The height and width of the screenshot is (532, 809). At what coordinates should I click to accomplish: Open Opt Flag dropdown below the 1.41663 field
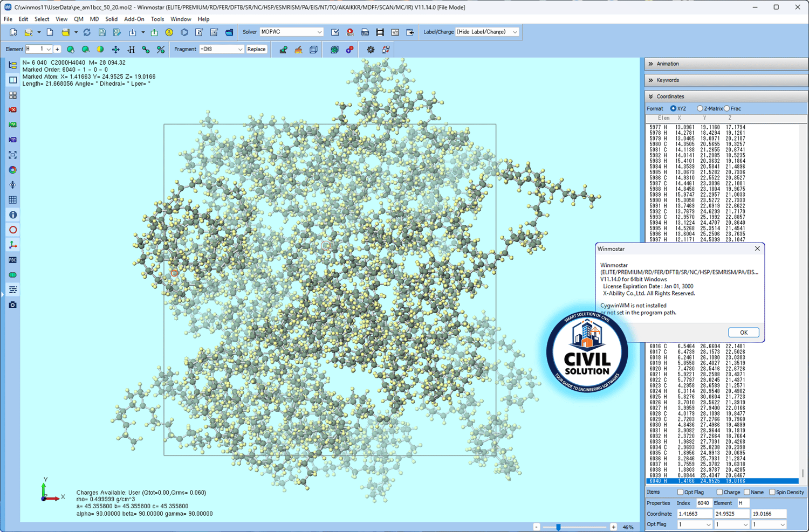pyautogui.click(x=694, y=524)
